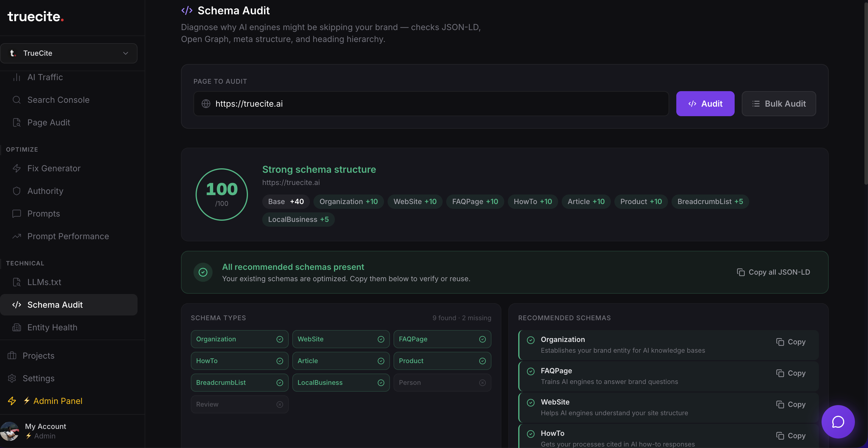This screenshot has height=448, width=868.
Task: Open Prompt Performance page
Action: (x=68, y=236)
